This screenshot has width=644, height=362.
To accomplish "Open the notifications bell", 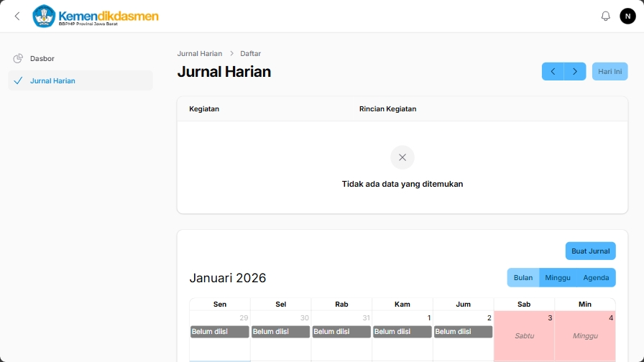I will 605,16.
